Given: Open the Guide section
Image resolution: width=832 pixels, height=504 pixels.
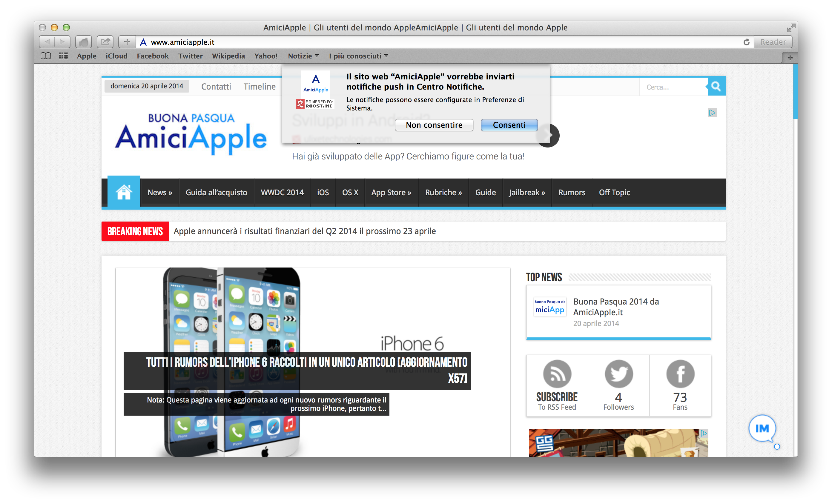Looking at the screenshot, I should coord(486,192).
